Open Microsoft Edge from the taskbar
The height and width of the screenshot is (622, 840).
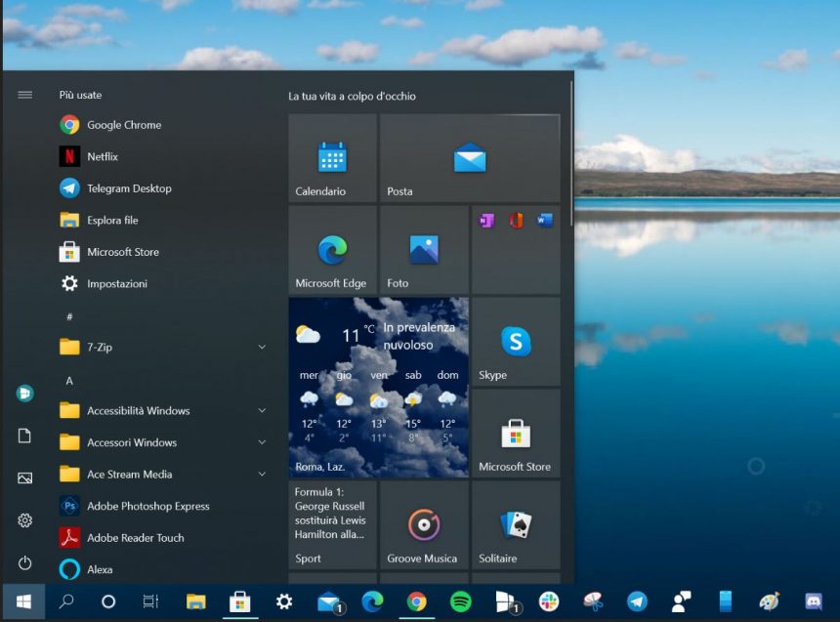(372, 601)
